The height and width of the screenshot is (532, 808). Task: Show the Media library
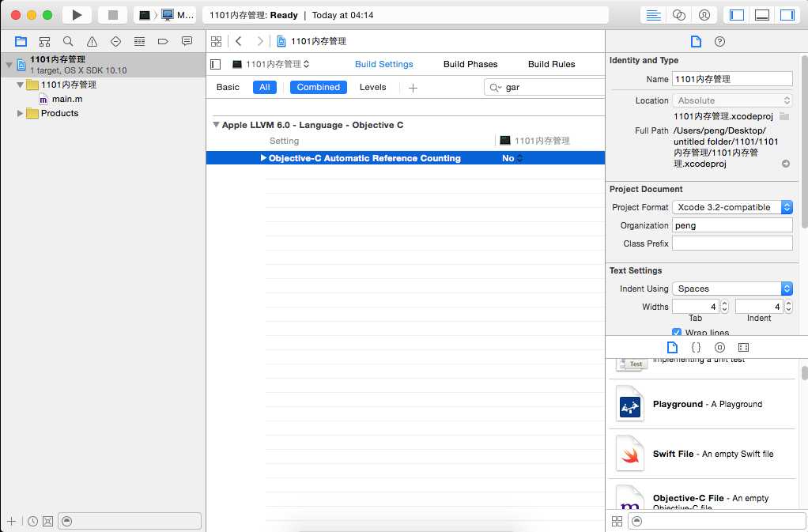point(743,347)
